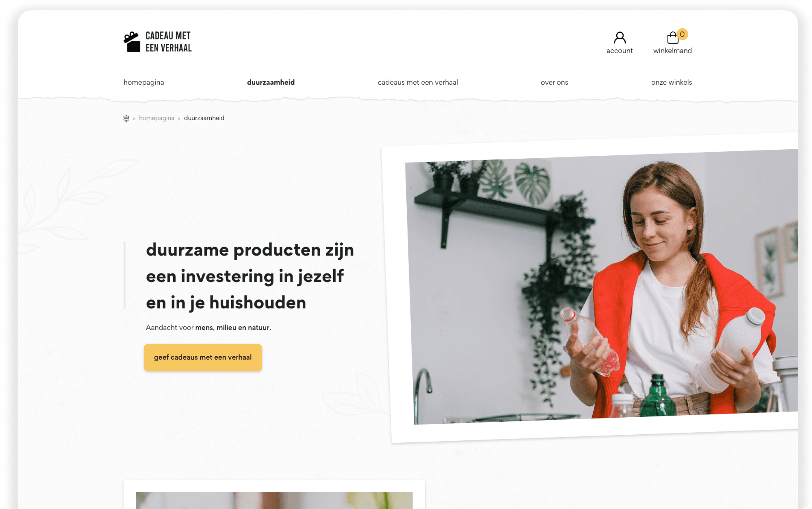Go to homepagina in main navigation

coord(144,82)
